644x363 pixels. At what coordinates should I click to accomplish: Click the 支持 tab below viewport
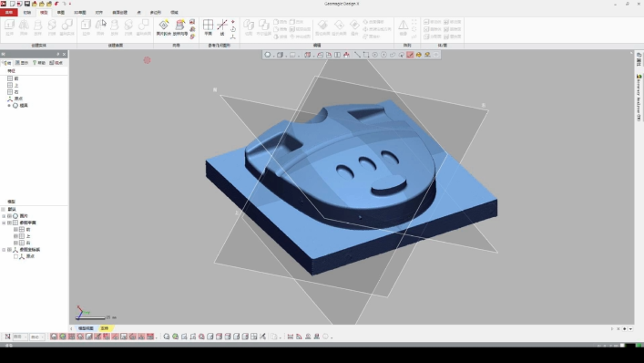coord(105,328)
